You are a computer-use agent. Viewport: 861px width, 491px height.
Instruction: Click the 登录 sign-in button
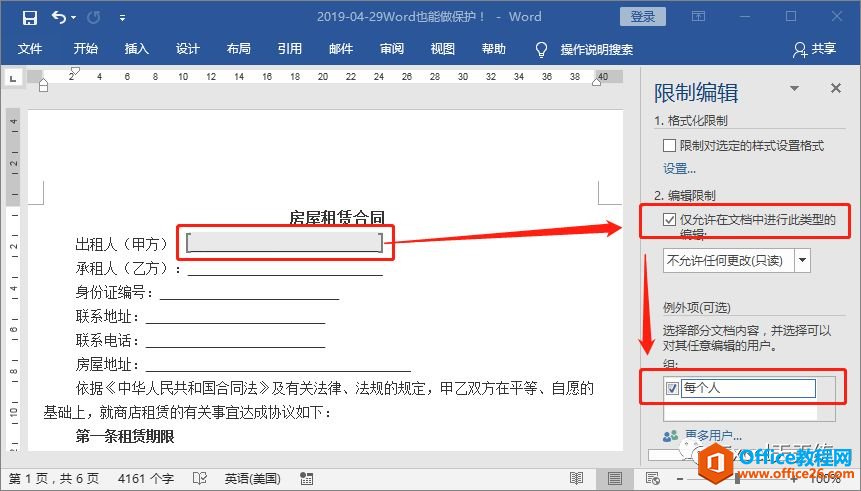[643, 16]
